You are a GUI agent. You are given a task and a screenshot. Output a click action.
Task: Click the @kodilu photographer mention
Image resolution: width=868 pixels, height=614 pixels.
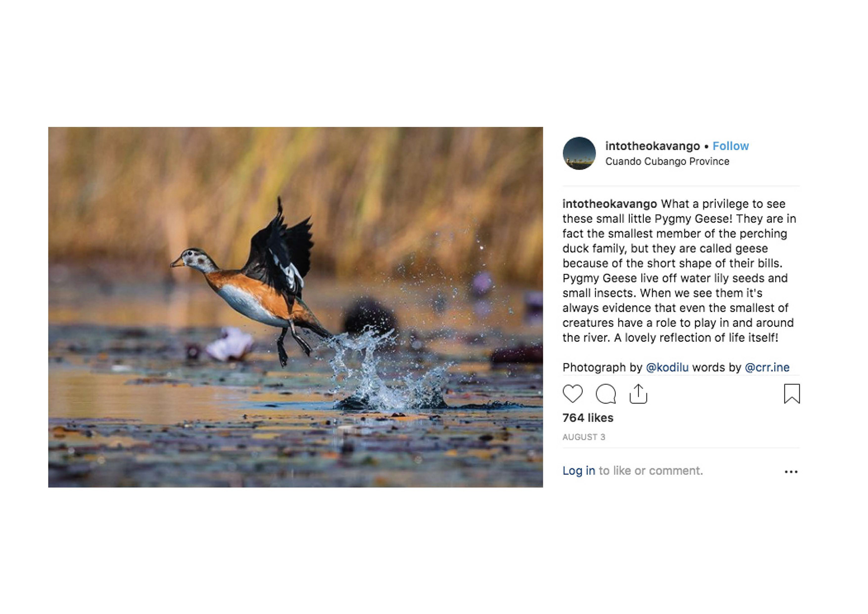tap(667, 367)
